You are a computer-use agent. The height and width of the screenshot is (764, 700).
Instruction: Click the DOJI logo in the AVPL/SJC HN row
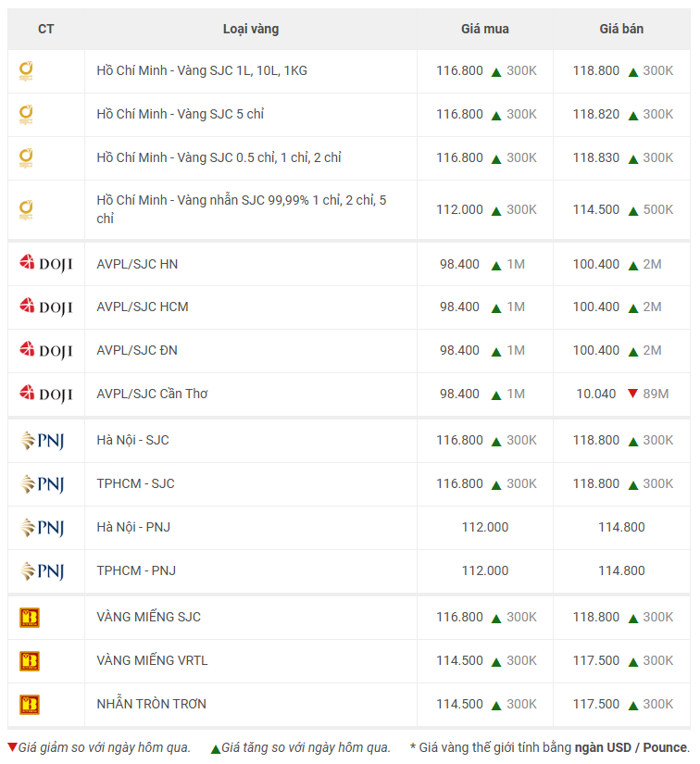45,264
